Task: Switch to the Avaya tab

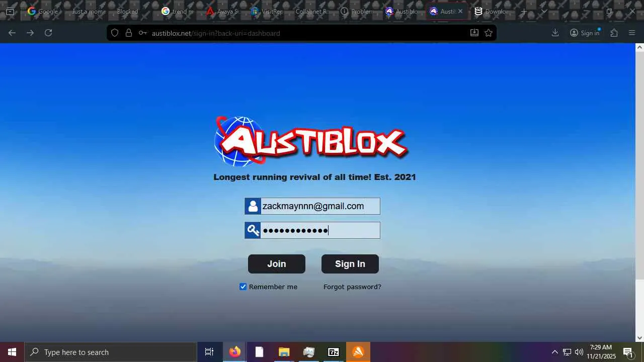Action: [222, 11]
